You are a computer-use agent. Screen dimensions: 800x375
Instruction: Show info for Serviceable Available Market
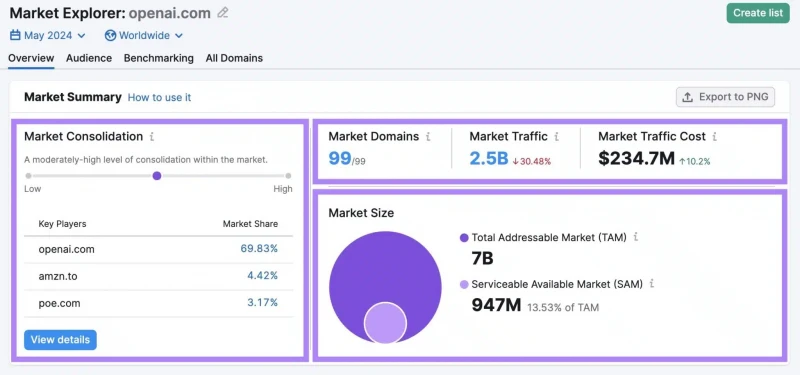point(652,284)
